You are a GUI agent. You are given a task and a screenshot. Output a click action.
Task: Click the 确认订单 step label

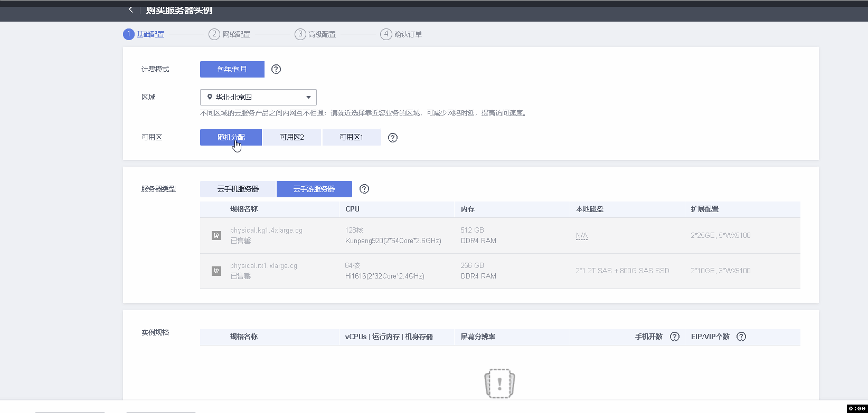[408, 34]
